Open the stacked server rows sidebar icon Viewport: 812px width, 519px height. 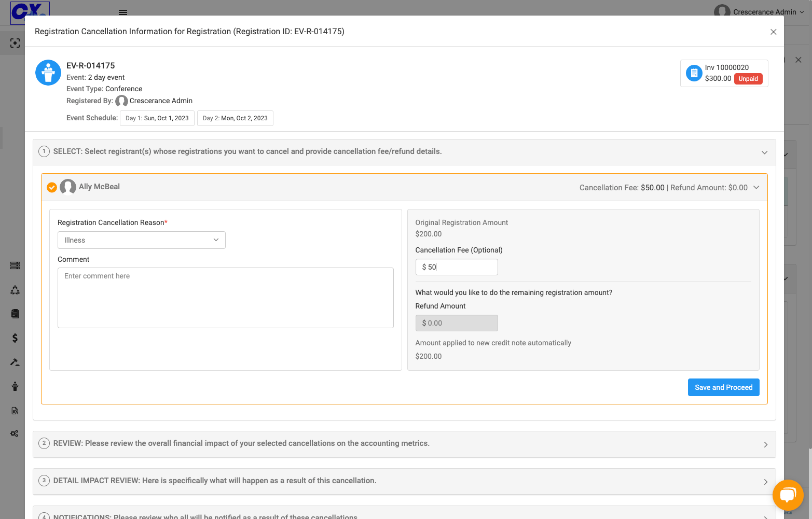(15, 265)
